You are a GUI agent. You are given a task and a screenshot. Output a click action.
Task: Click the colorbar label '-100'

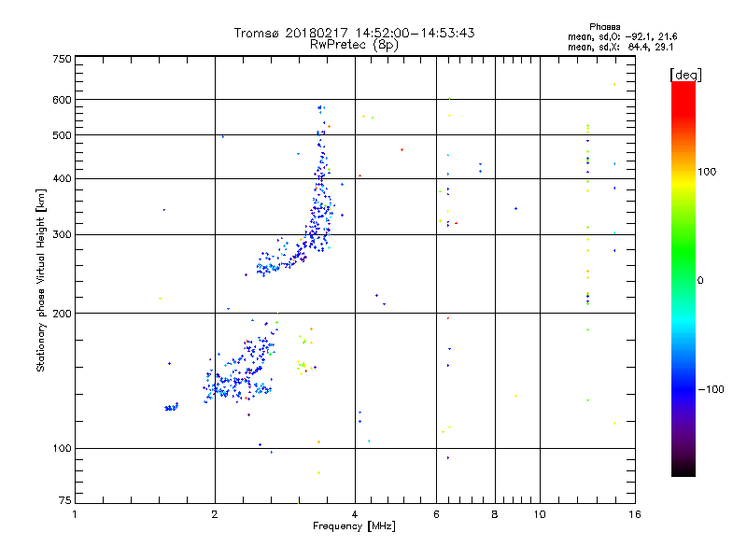pos(712,389)
